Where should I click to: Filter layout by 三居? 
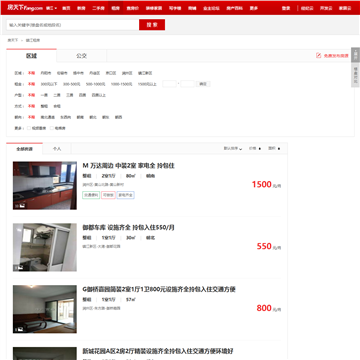tap(70, 95)
